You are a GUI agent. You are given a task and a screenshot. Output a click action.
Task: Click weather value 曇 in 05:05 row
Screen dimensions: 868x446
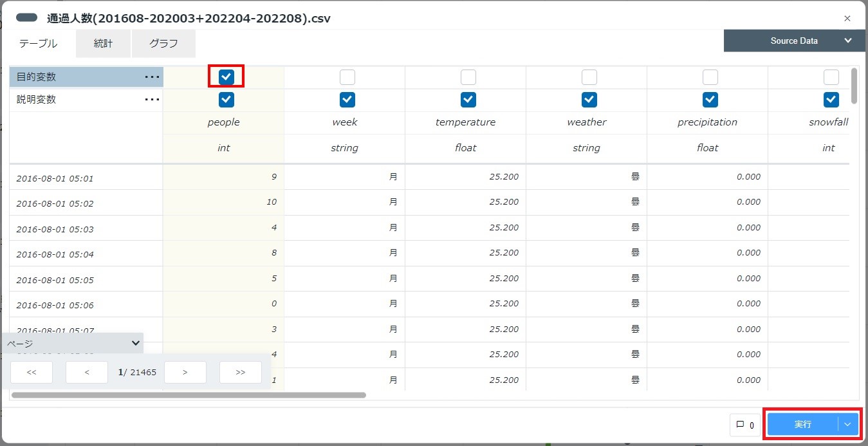(x=635, y=278)
